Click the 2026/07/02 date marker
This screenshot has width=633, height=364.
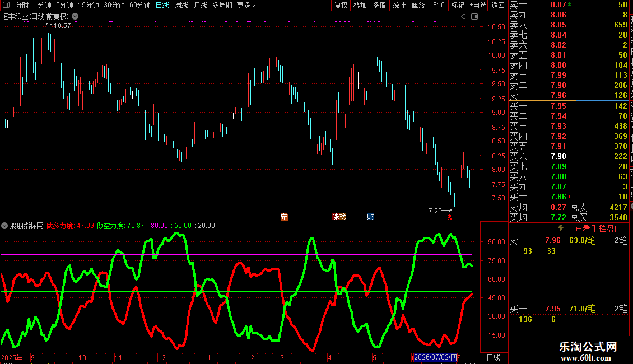coord(436,357)
